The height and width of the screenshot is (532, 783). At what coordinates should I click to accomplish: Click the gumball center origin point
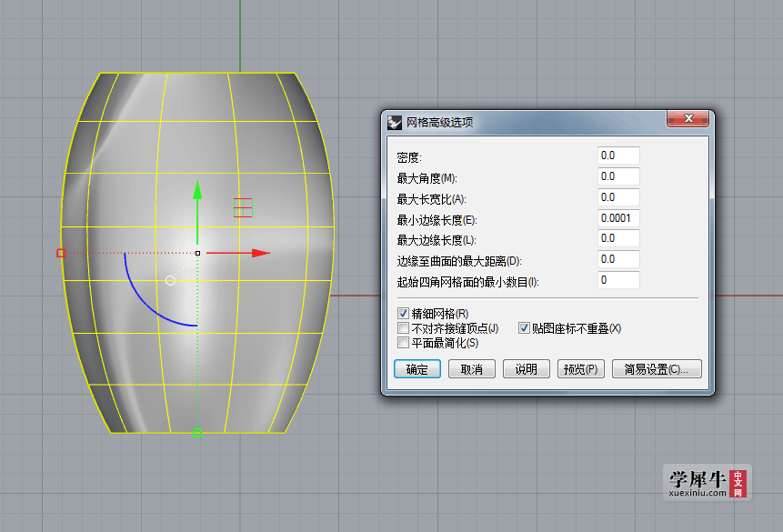click(x=197, y=253)
